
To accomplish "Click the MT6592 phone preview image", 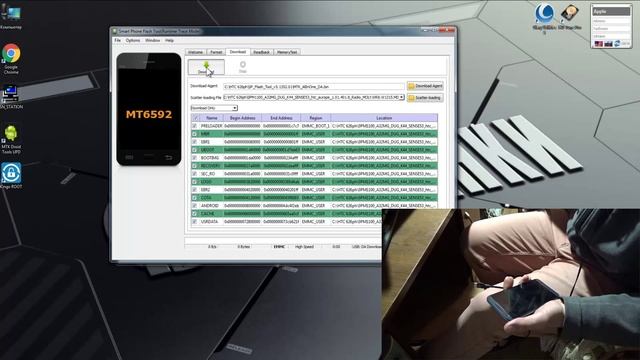I will (x=149, y=109).
